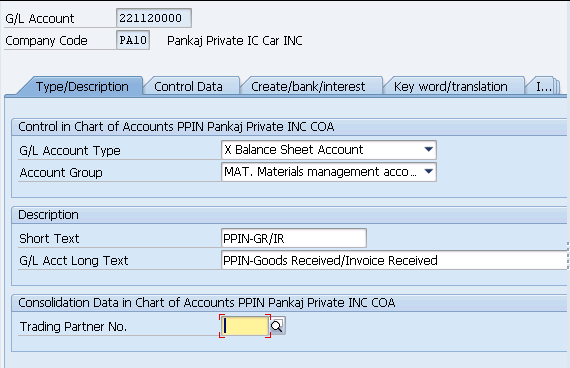Click the Company Code PA10 field
This screenshot has height=368, width=570.
pyautogui.click(x=133, y=40)
